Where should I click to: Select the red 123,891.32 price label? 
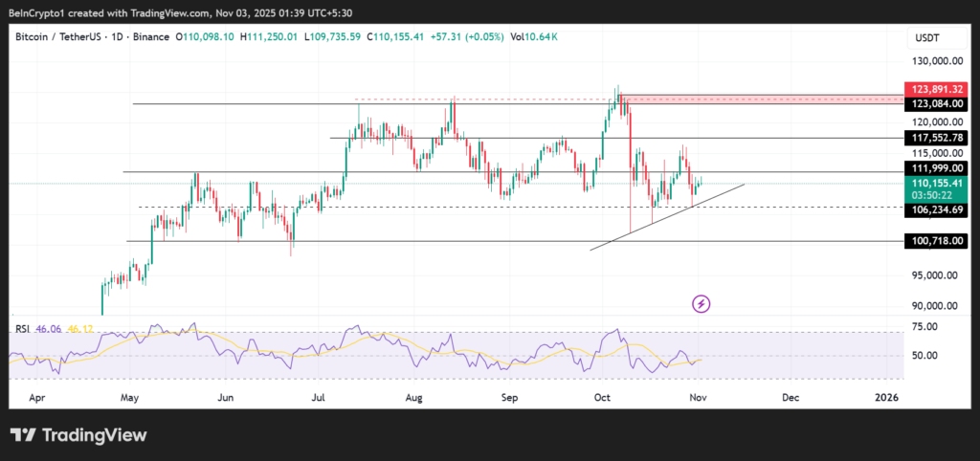(x=936, y=90)
